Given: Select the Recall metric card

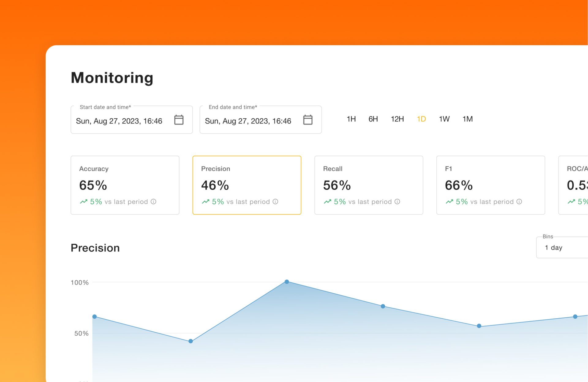Looking at the screenshot, I should (x=369, y=185).
